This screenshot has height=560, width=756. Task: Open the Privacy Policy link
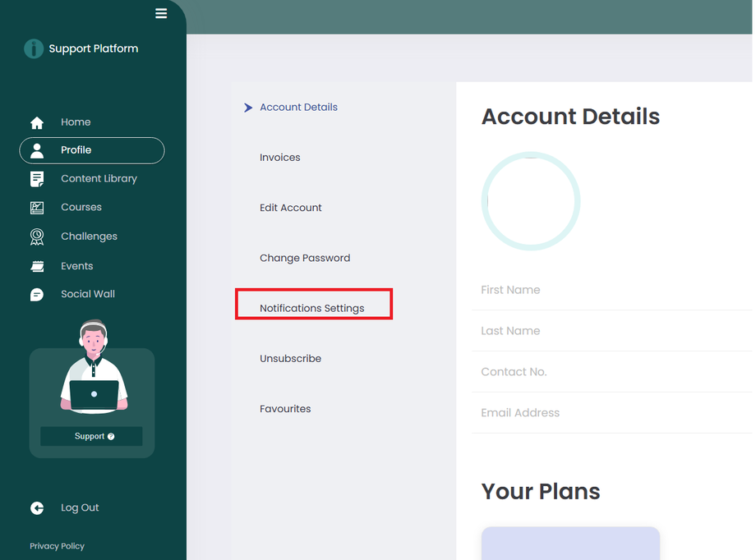tap(57, 546)
